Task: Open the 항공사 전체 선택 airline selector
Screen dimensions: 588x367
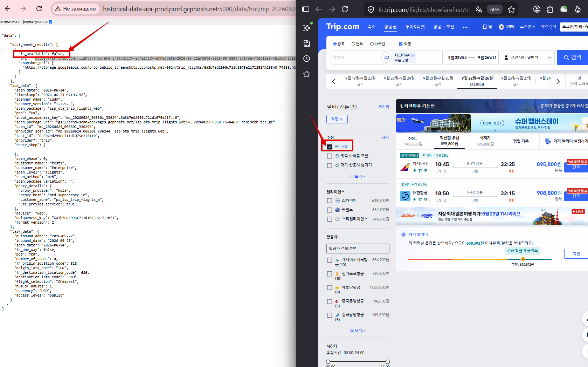Action: pos(358,249)
